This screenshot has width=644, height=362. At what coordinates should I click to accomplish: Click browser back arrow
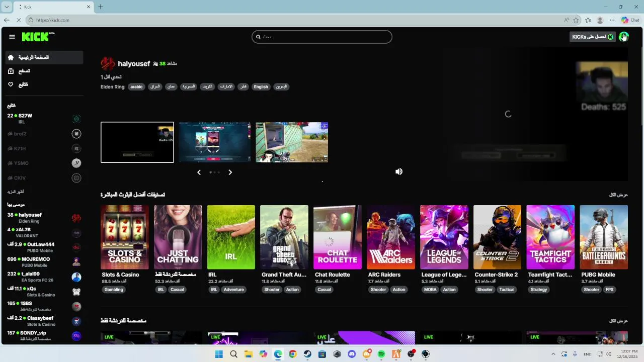click(7, 20)
